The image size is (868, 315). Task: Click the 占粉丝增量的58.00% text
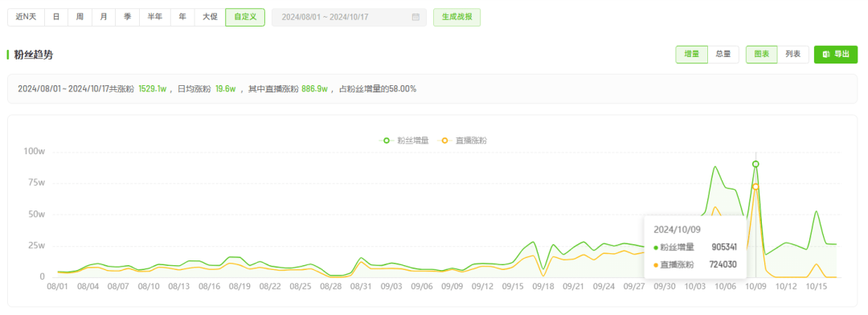pos(378,88)
